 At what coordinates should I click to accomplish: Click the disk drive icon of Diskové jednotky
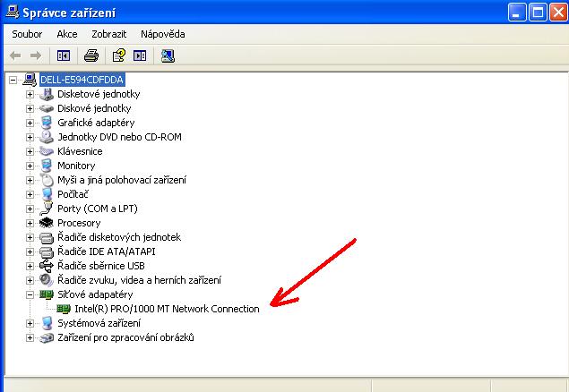(x=47, y=108)
